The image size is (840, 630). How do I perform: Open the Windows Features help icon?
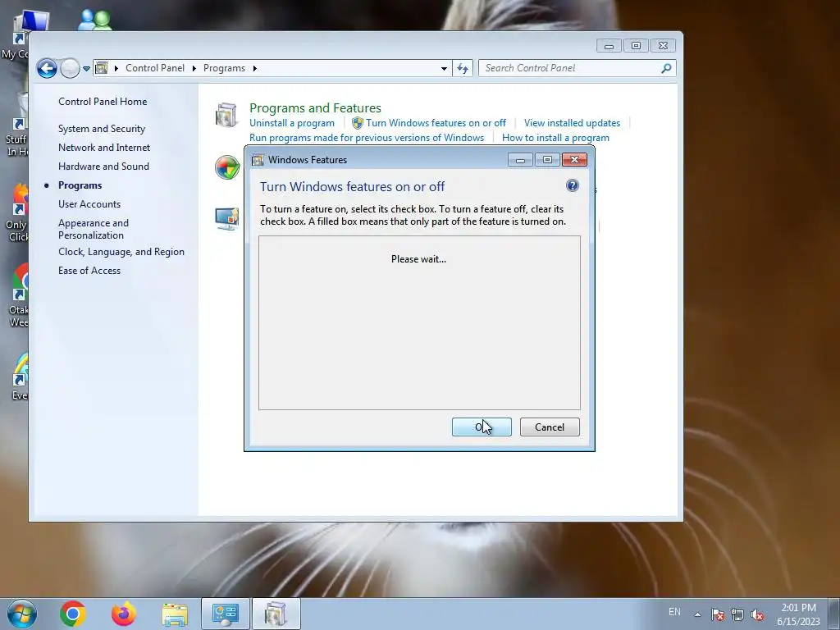coord(572,186)
